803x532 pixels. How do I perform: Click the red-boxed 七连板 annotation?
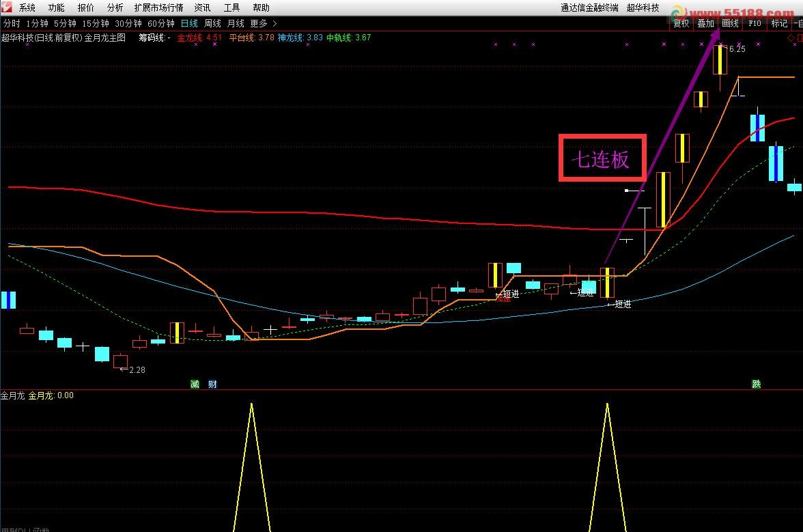click(602, 160)
